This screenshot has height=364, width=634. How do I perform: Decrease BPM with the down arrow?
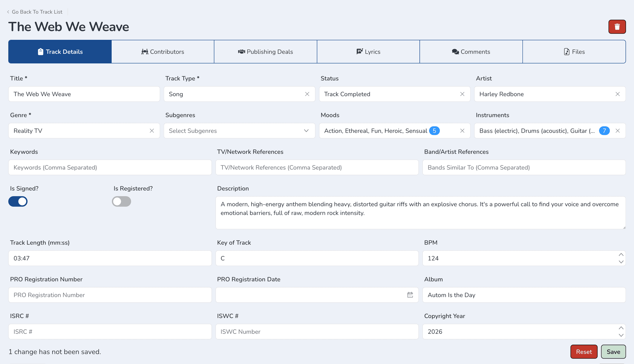[621, 262]
